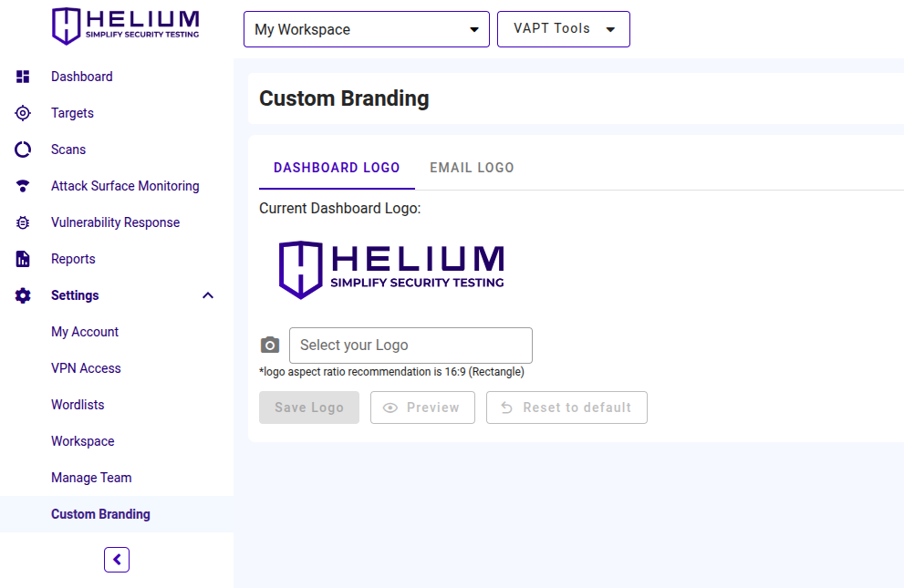Click the camera icon beside logo upload
Viewport: 904px width, 588px height.
point(270,345)
